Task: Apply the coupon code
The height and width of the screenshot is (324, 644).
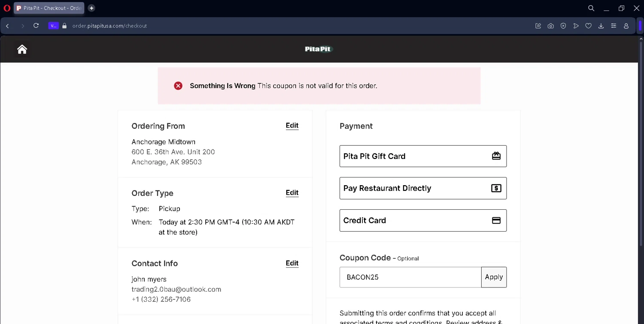Action: 494,277
